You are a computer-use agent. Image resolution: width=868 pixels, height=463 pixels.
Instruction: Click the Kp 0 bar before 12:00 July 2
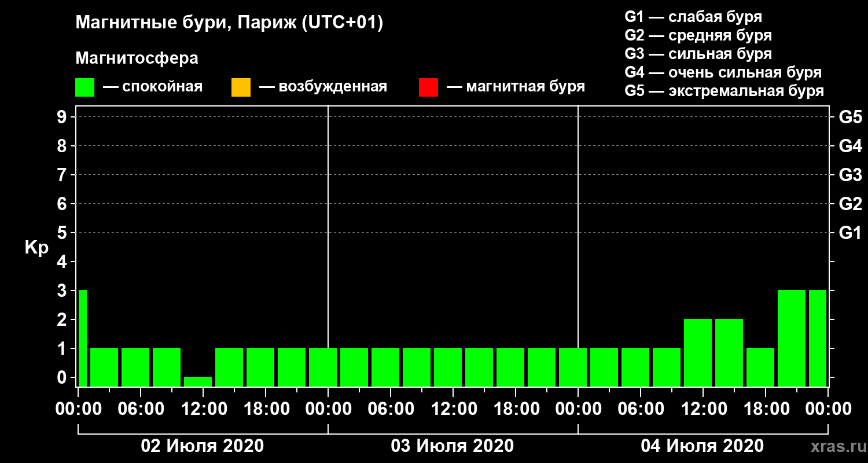point(198,381)
